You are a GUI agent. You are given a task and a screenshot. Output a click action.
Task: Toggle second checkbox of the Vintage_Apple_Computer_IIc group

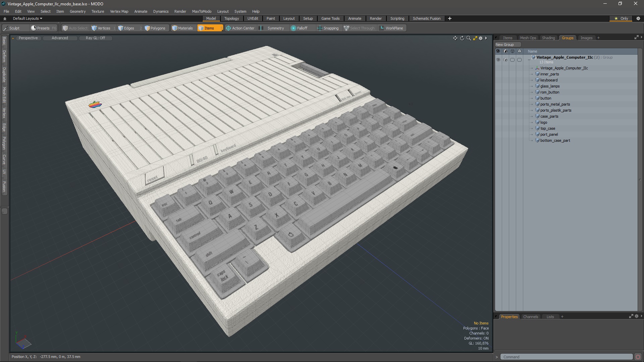point(519,60)
